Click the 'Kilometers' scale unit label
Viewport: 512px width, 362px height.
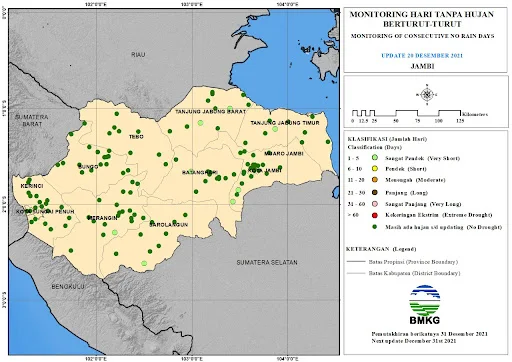click(x=475, y=114)
